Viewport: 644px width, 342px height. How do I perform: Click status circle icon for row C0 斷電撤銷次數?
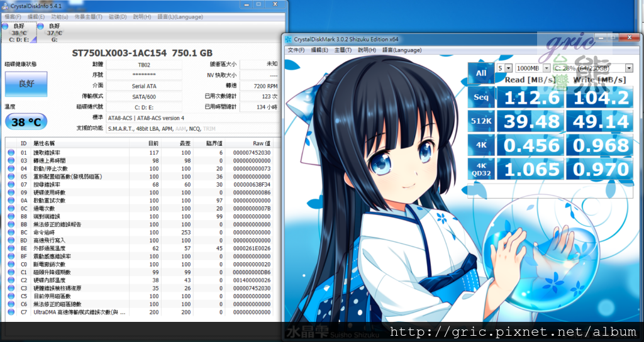click(11, 265)
